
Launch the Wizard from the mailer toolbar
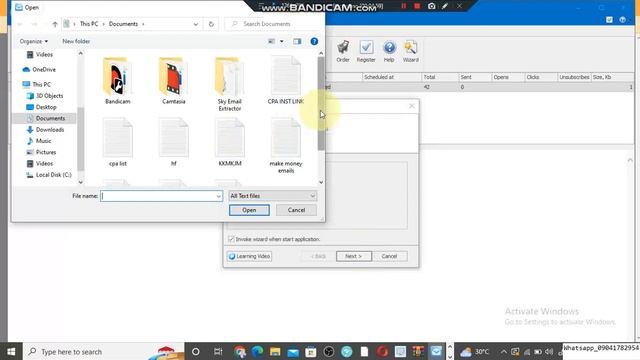coord(411,51)
